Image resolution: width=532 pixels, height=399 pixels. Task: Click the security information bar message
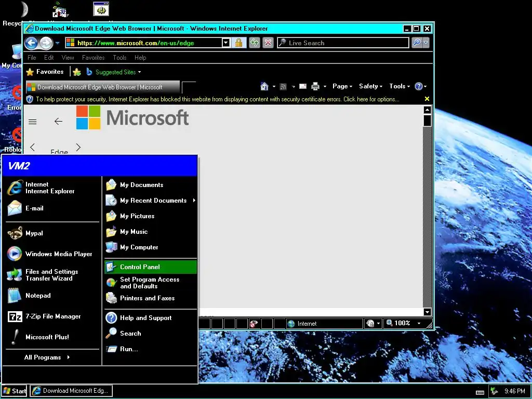point(218,99)
